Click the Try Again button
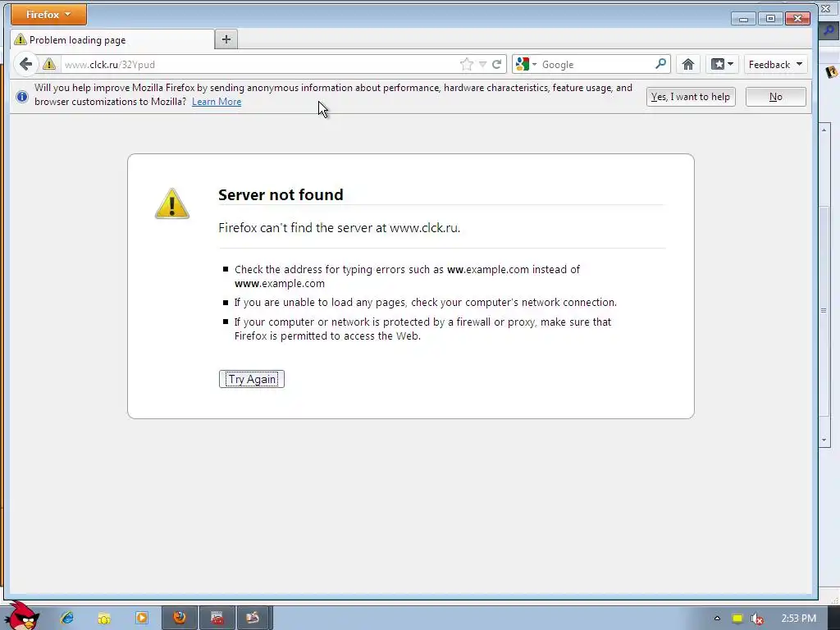Screen dimensions: 840x630 (x=252, y=379)
